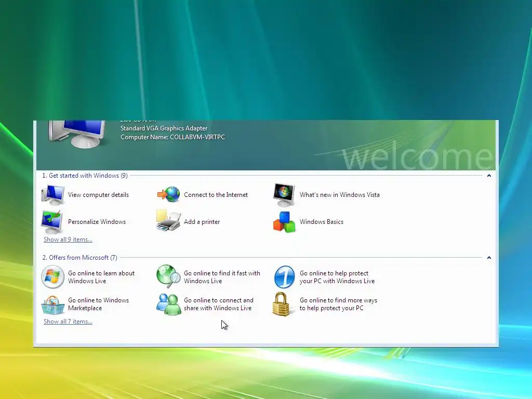Image resolution: width=532 pixels, height=399 pixels.
Task: Click the Computer Name COLLABVM-VIRTPC text
Action: [172, 137]
